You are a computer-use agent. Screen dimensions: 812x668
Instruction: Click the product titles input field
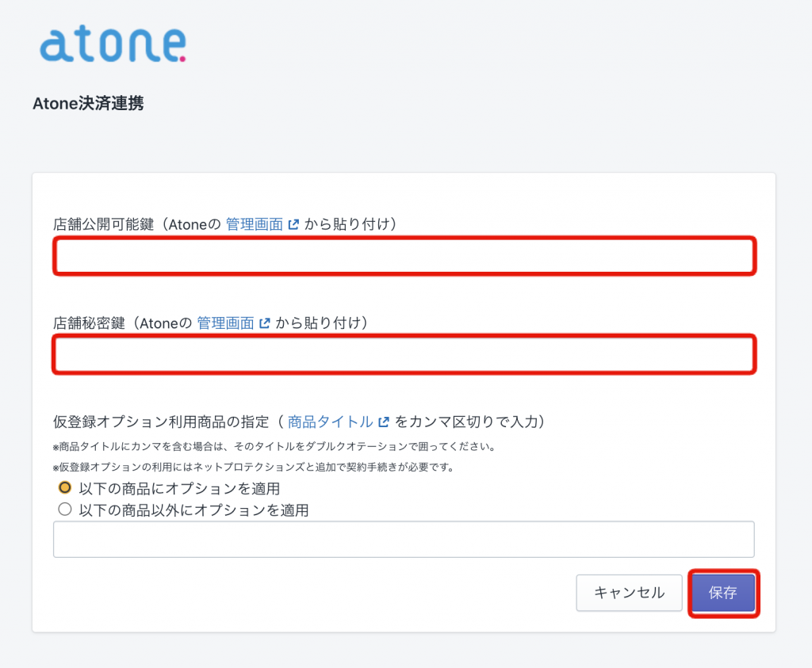pyautogui.click(x=404, y=539)
